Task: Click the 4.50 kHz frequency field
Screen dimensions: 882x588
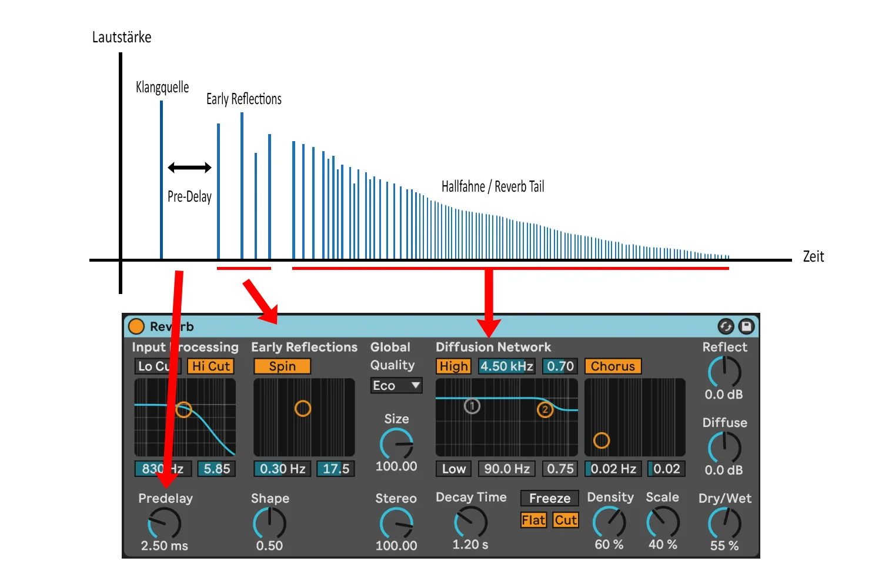Action: tap(506, 366)
